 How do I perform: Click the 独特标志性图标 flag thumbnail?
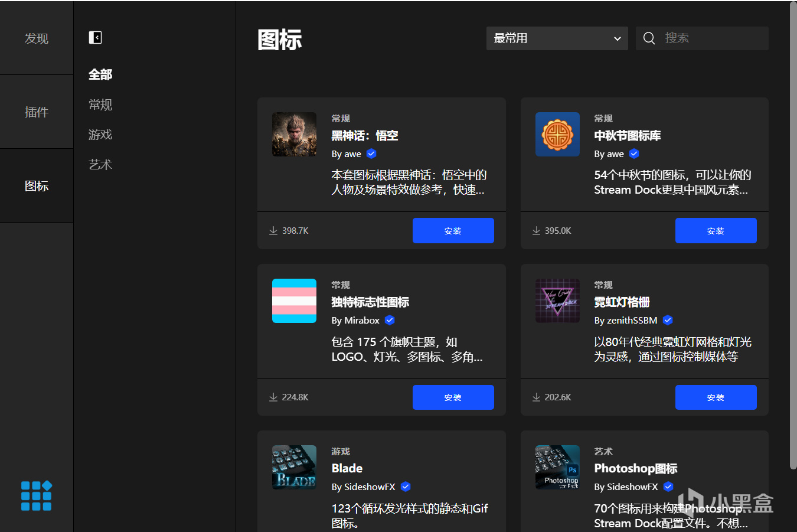pos(294,301)
